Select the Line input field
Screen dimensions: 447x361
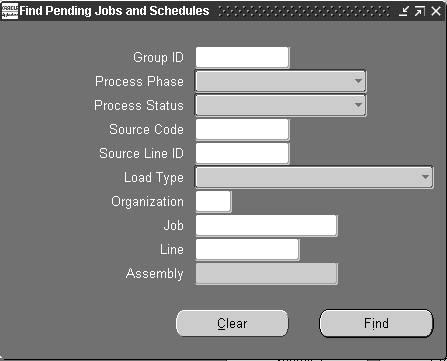pyautogui.click(x=247, y=249)
